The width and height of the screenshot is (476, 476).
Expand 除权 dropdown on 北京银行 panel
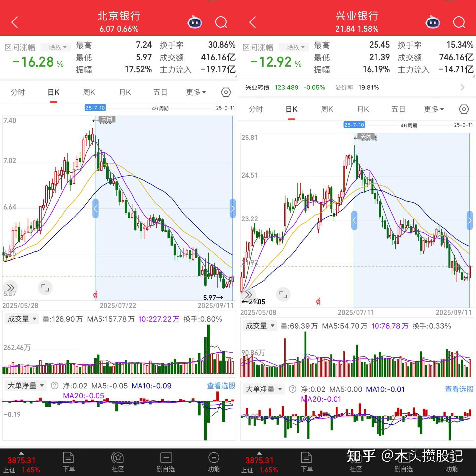pyautogui.click(x=56, y=47)
